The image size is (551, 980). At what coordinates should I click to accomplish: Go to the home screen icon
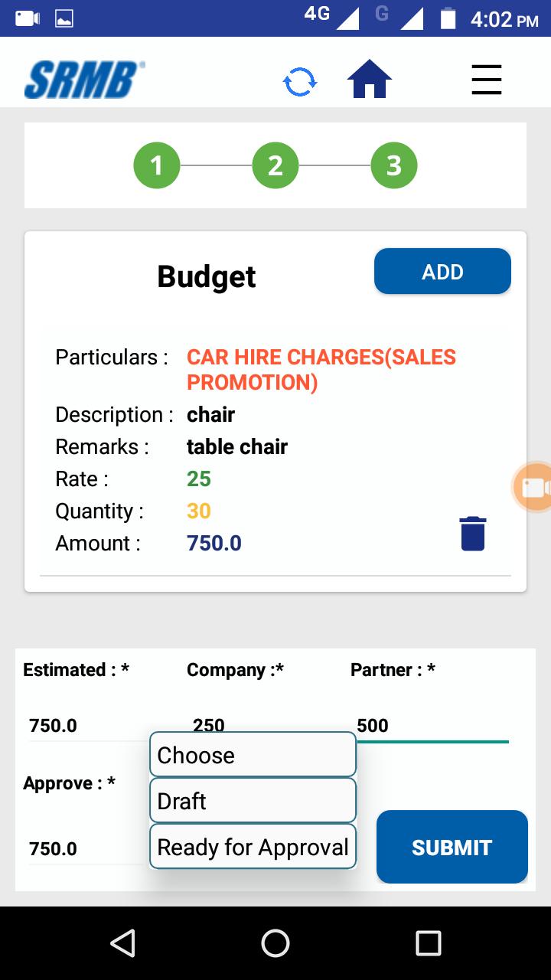click(370, 80)
